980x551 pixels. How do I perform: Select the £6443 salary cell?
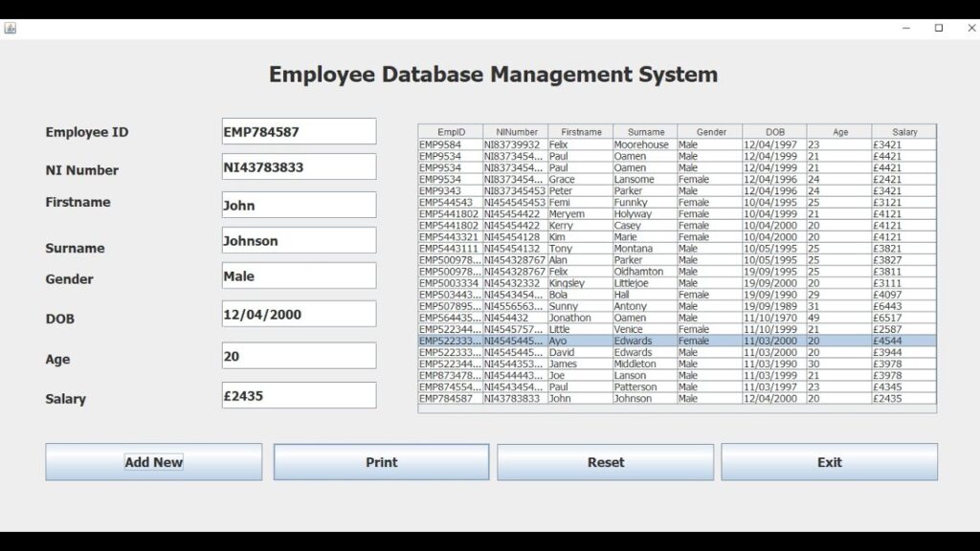[x=904, y=306]
